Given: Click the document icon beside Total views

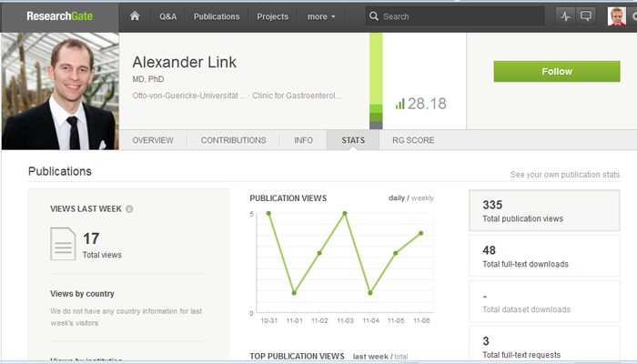Looking at the screenshot, I should (63, 244).
